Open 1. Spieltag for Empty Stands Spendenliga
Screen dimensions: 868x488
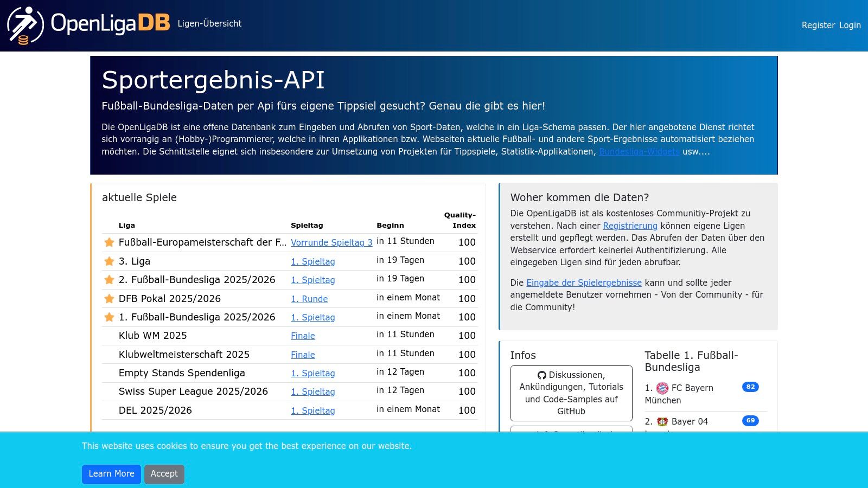(x=313, y=374)
